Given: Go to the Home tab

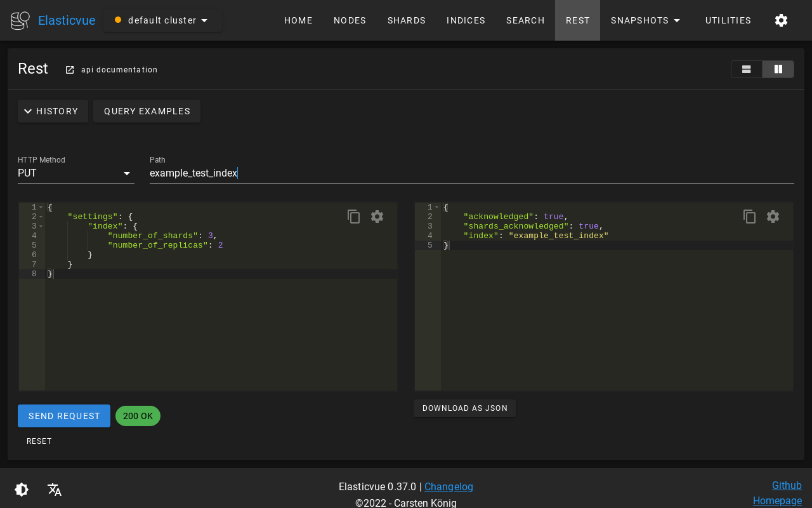Looking at the screenshot, I should pos(298,20).
